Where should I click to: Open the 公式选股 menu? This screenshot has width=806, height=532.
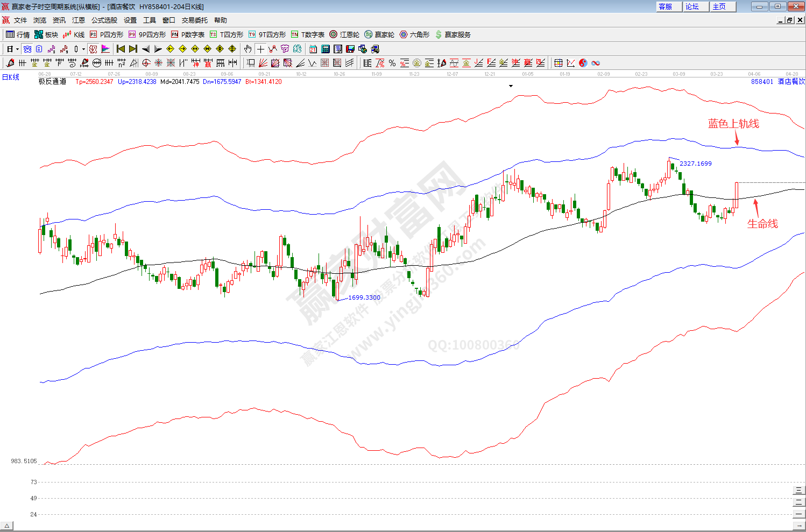pyautogui.click(x=104, y=20)
